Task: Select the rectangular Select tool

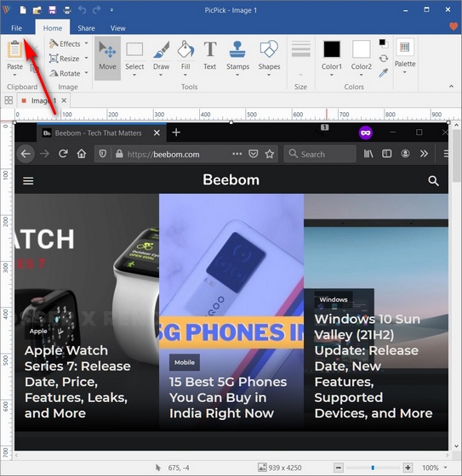Action: 134,49
